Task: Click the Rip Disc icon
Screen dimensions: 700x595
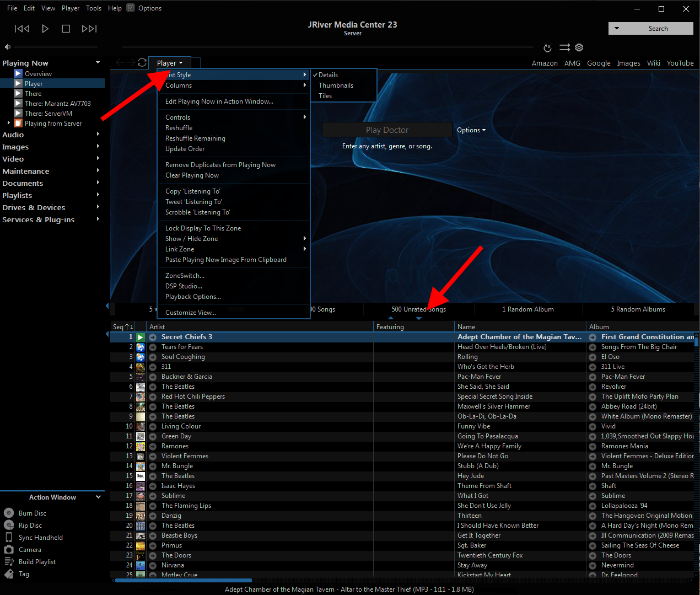Action: coord(9,526)
